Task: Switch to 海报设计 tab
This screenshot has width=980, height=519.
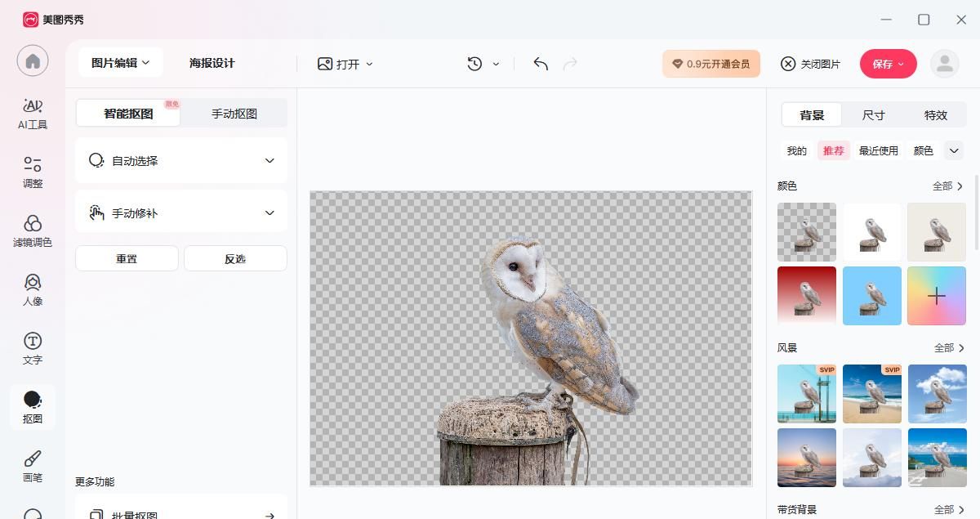Action: pos(212,63)
